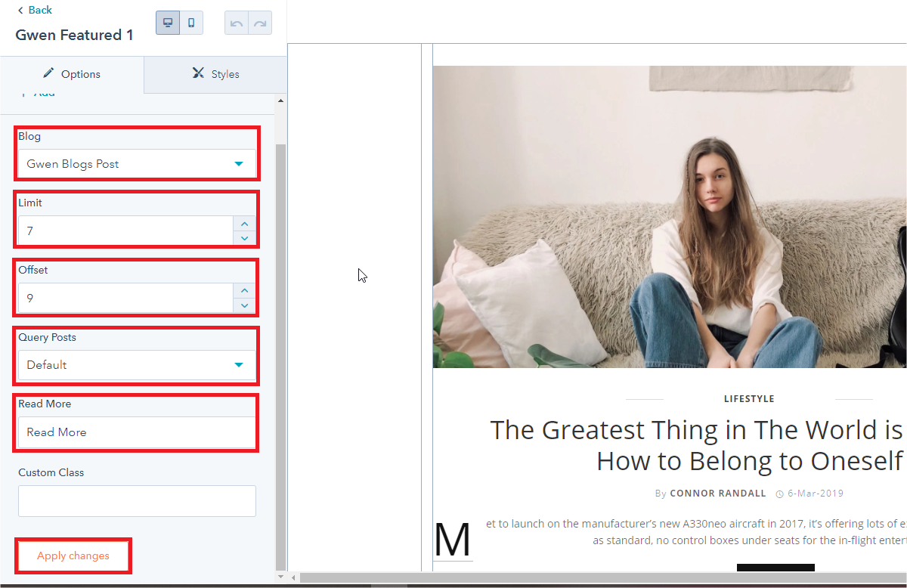
Task: Click the Read More text field
Action: point(137,432)
